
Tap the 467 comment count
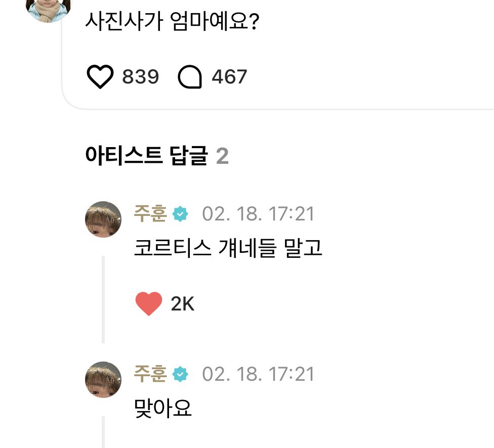coord(229,77)
